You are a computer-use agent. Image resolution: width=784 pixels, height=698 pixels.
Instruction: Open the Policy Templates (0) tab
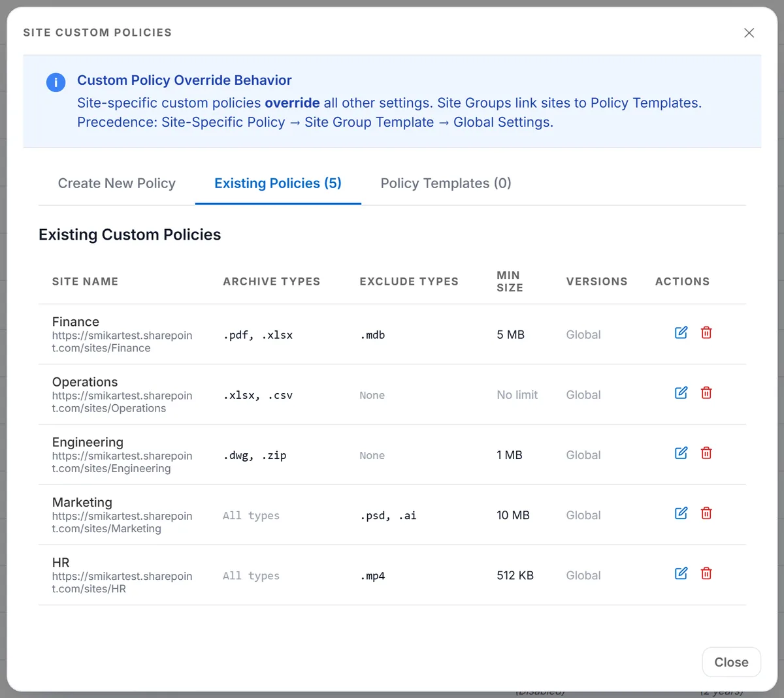click(446, 183)
